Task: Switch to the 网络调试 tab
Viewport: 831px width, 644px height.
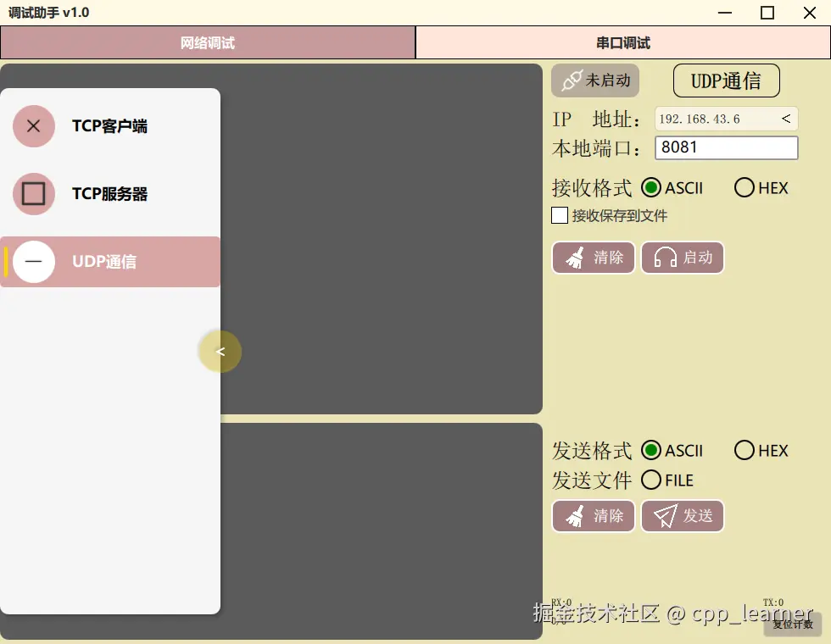Action: click(x=207, y=42)
